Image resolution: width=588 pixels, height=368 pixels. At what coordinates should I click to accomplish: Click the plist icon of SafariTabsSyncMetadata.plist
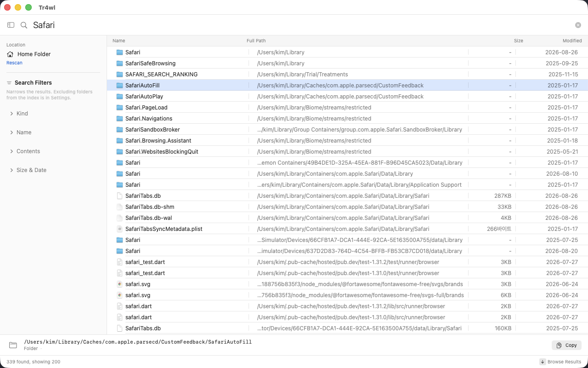point(119,229)
